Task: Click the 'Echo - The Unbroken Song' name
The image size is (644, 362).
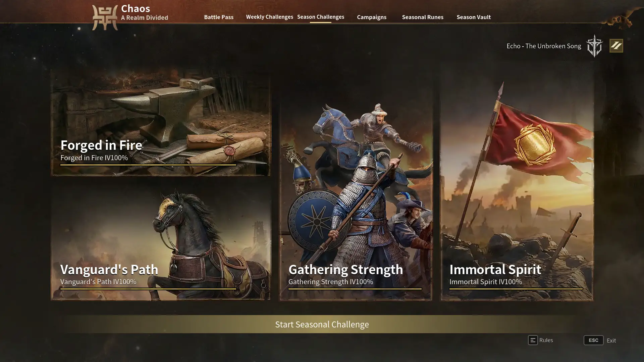Action: (544, 46)
